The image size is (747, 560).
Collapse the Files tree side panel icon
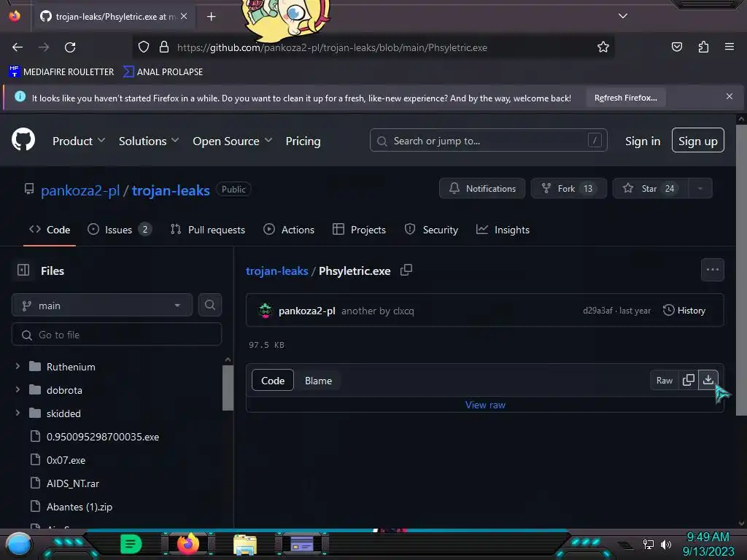tap(23, 270)
